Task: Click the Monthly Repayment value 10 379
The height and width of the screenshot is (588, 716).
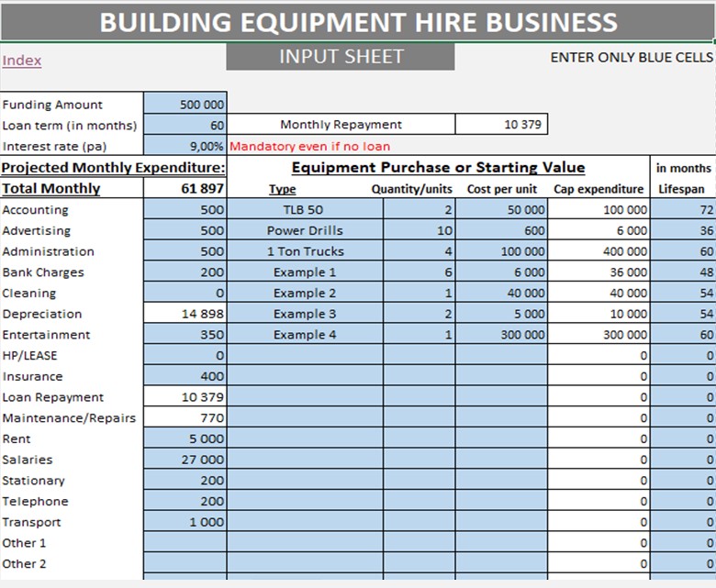Action: (x=501, y=124)
